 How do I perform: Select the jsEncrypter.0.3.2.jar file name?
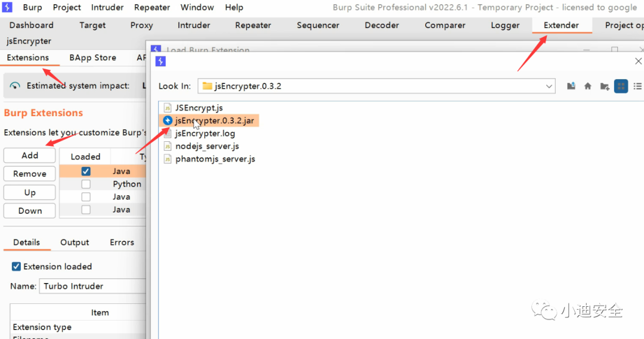click(x=215, y=120)
